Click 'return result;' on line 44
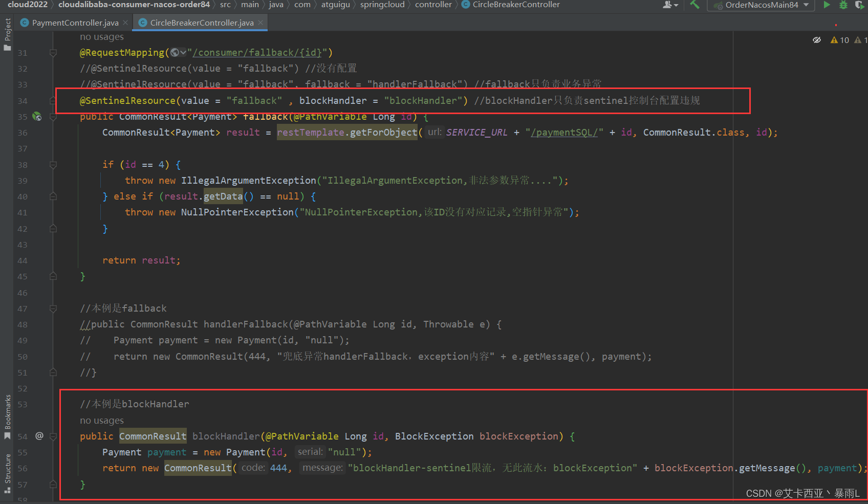This screenshot has height=504, width=868. 141,260
